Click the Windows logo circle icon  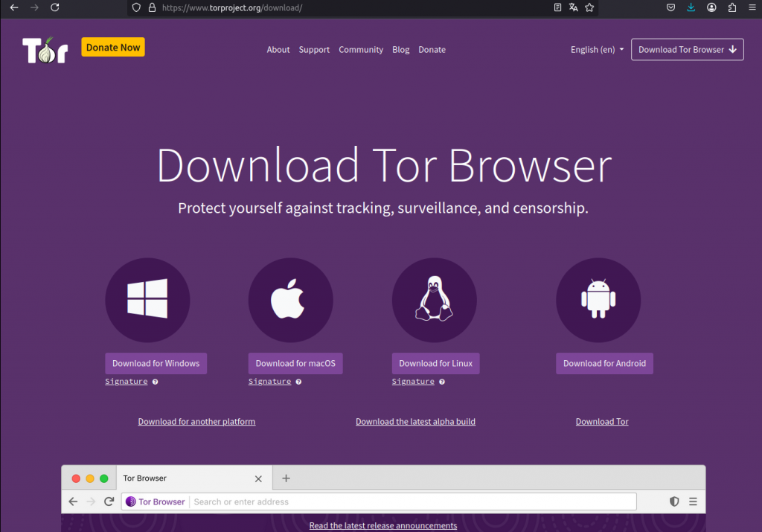point(147,300)
